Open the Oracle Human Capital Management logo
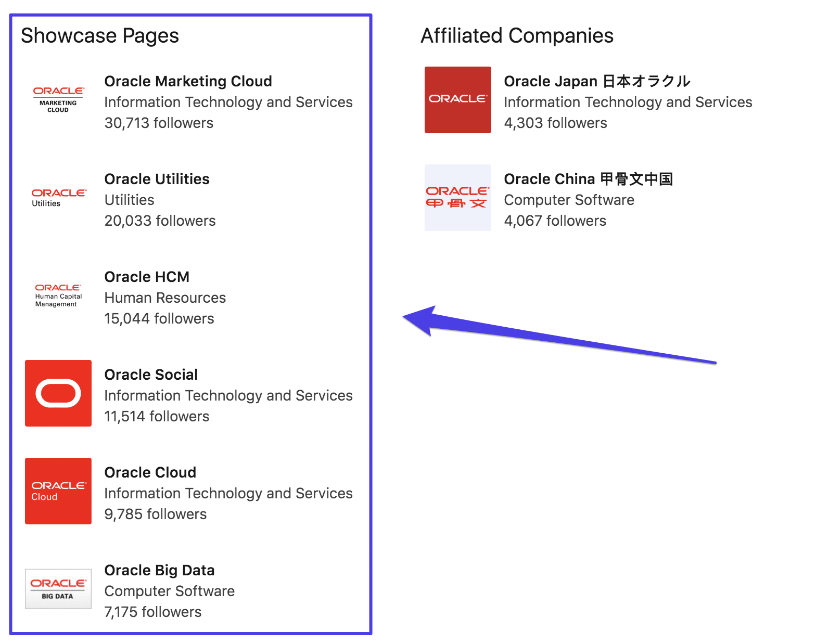The width and height of the screenshot is (816, 644). click(58, 295)
